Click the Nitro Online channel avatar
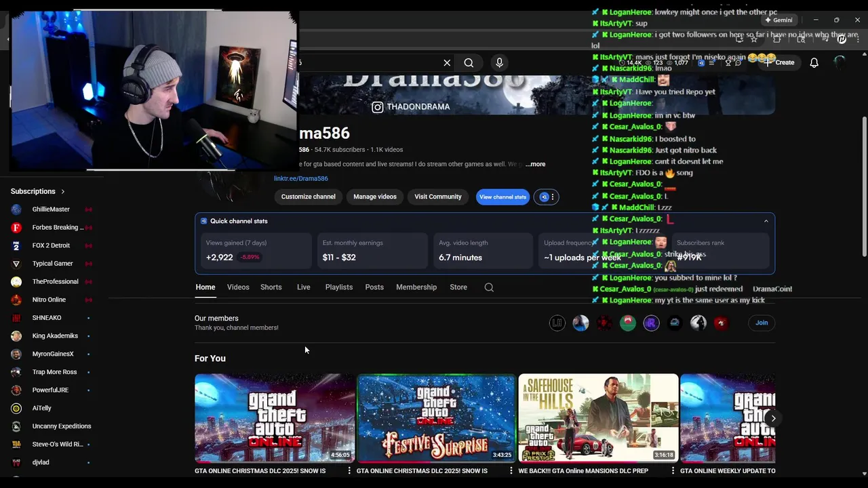Image resolution: width=868 pixels, height=488 pixels. click(x=16, y=300)
